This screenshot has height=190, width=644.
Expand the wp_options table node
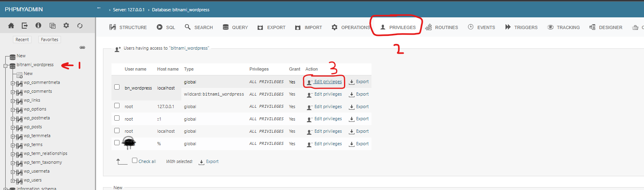pyautogui.click(x=13, y=110)
